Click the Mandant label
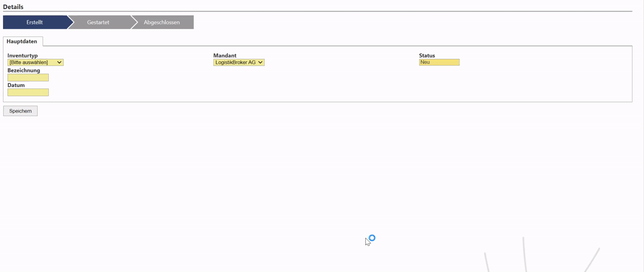This screenshot has height=272, width=644. 225,55
